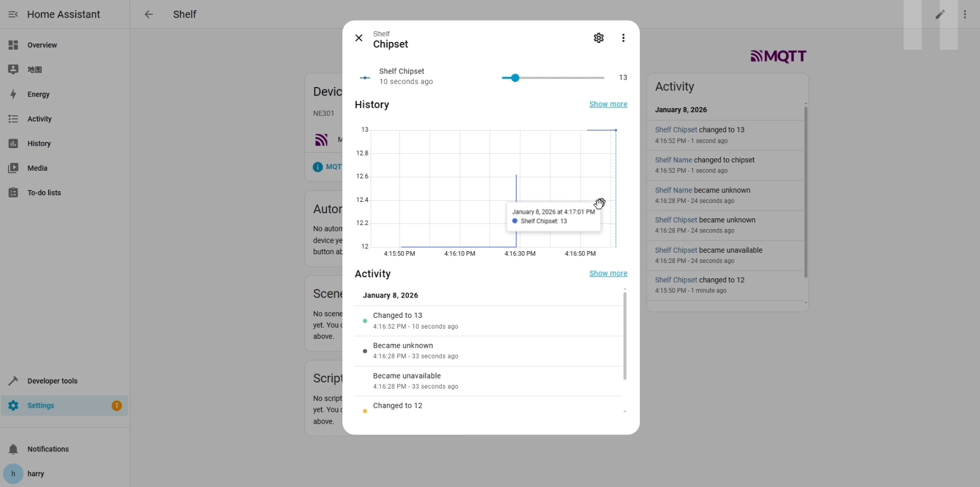Click the dialog activity list scrollbar
Image resolution: width=980 pixels, height=487 pixels.
tap(625, 336)
